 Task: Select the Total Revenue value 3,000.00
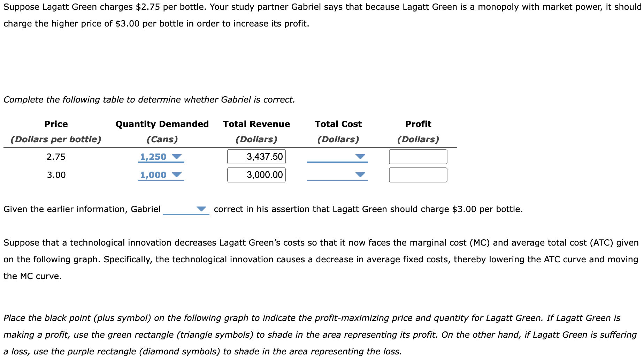point(256,175)
